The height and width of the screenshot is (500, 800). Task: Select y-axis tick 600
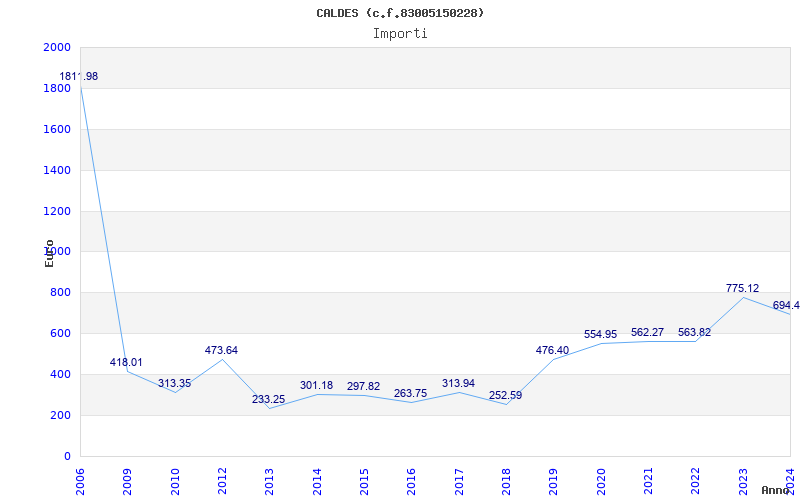tap(61, 333)
